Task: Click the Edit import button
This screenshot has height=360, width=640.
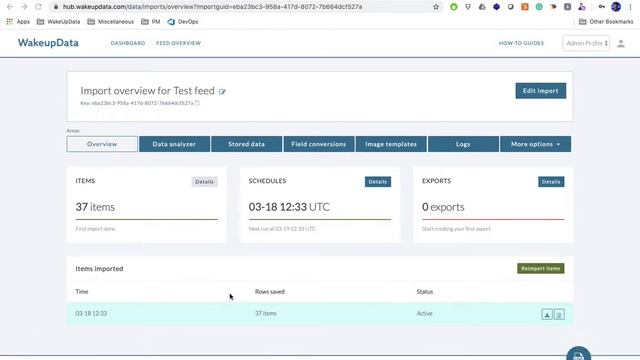Action: (x=540, y=91)
